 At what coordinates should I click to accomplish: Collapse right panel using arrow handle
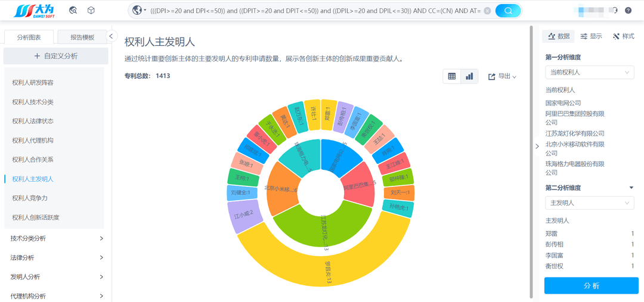[537, 147]
